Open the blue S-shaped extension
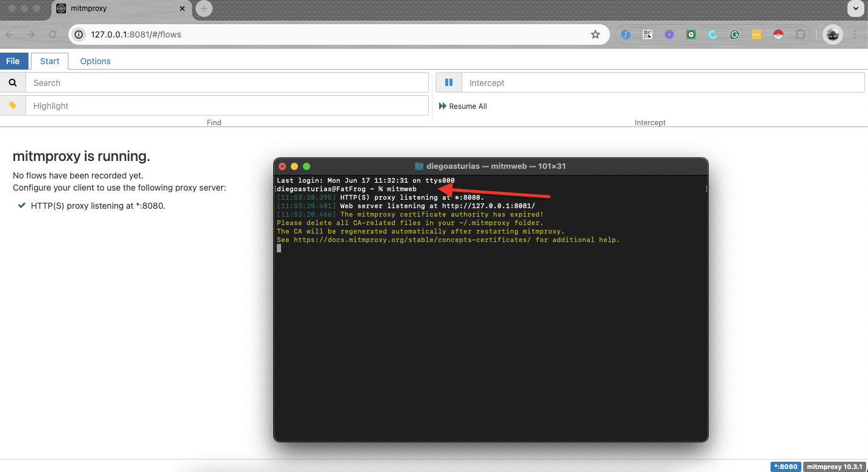The height and width of the screenshot is (472, 868). pyautogui.click(x=626, y=34)
